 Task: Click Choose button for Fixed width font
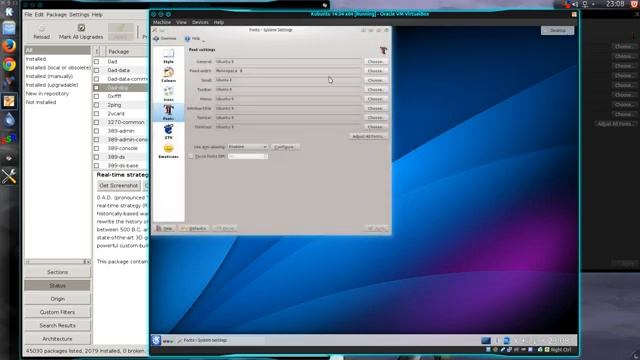pos(376,71)
